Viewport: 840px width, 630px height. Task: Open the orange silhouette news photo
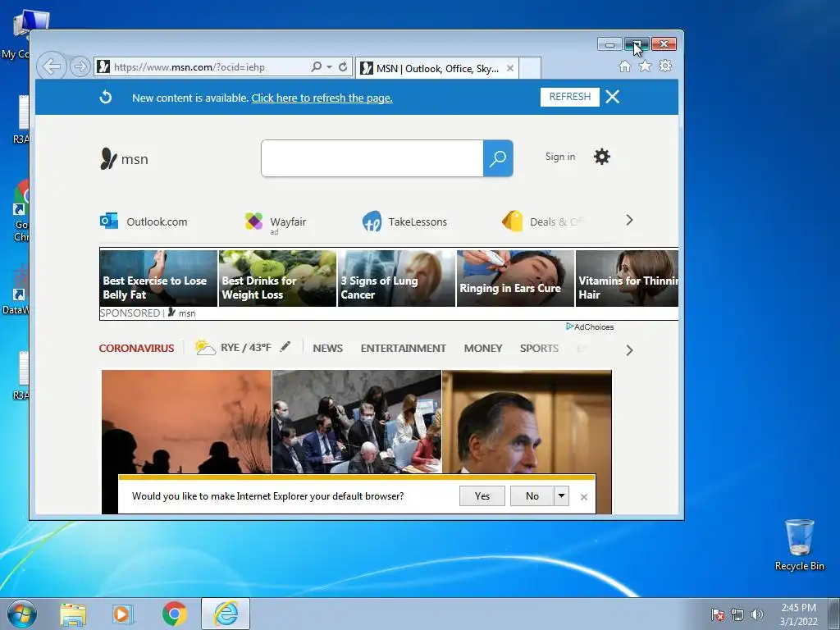point(186,422)
